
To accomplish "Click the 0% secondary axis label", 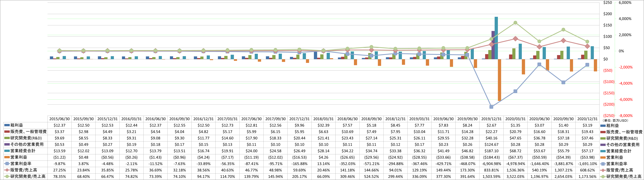I will coord(621,51).
